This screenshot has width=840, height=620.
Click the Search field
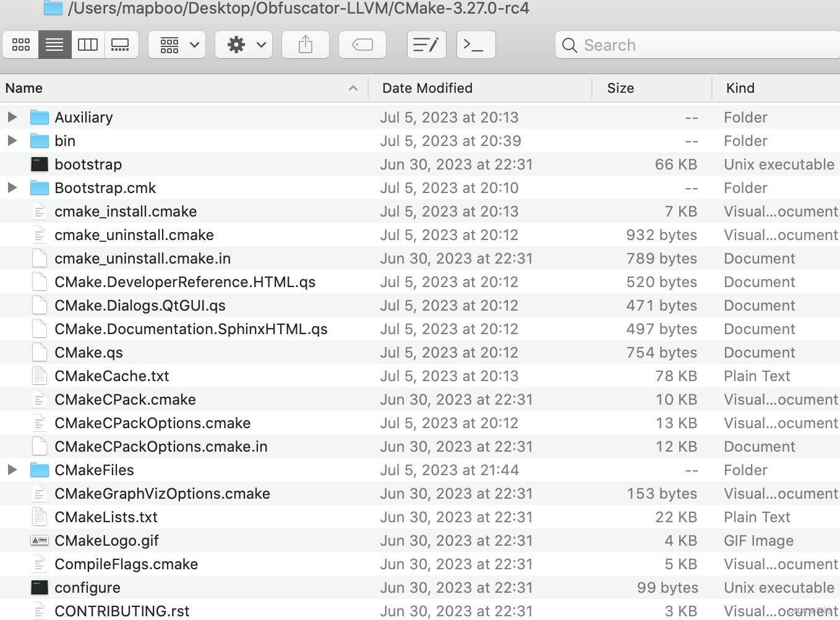coord(698,45)
